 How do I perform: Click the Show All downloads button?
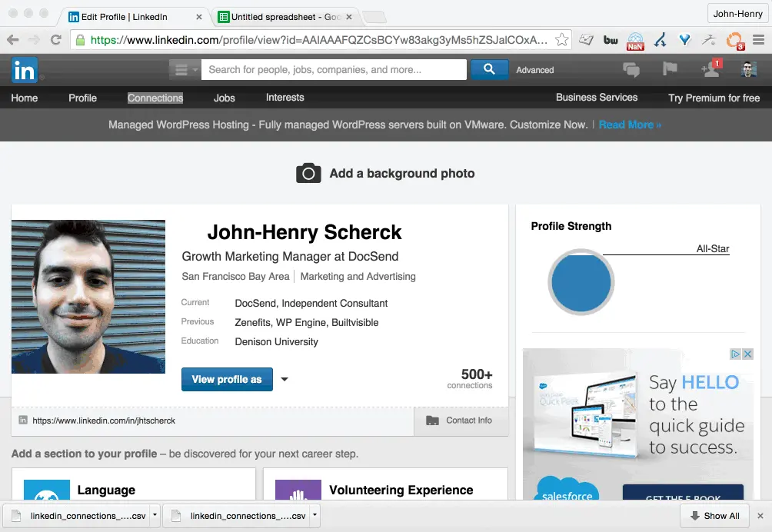[714, 515]
